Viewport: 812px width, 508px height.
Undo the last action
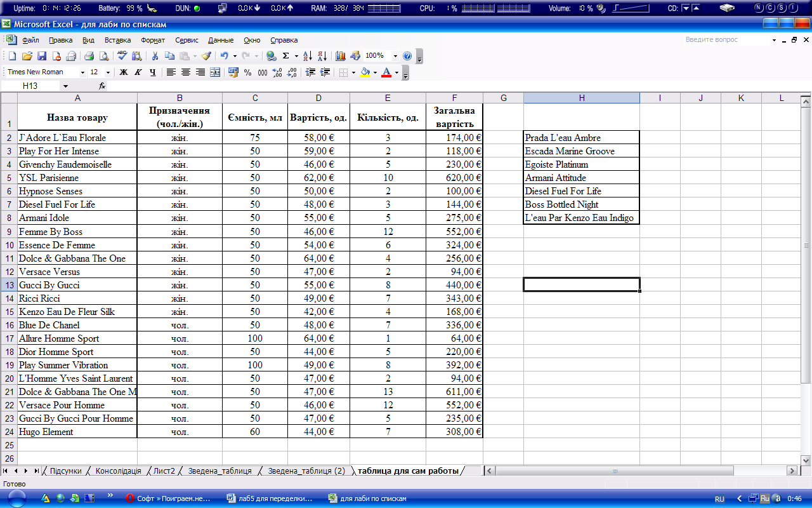[x=225, y=56]
